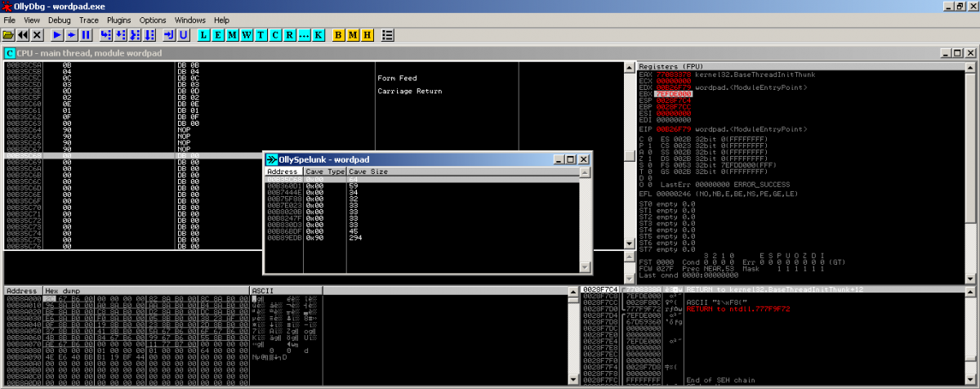Sort OllySpelunk list by Cave Size header

463,172
